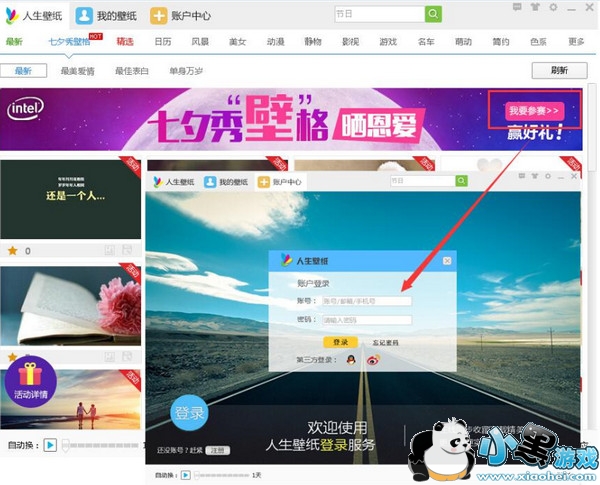Close the 人生壁纸 login dialog
Viewport: 600px width, 485px height.
(447, 261)
